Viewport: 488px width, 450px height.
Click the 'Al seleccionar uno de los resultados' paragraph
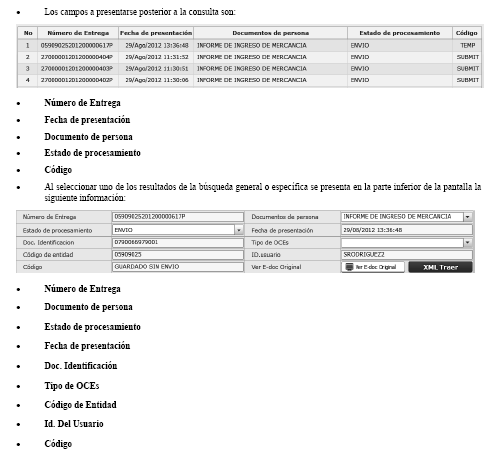263,192
